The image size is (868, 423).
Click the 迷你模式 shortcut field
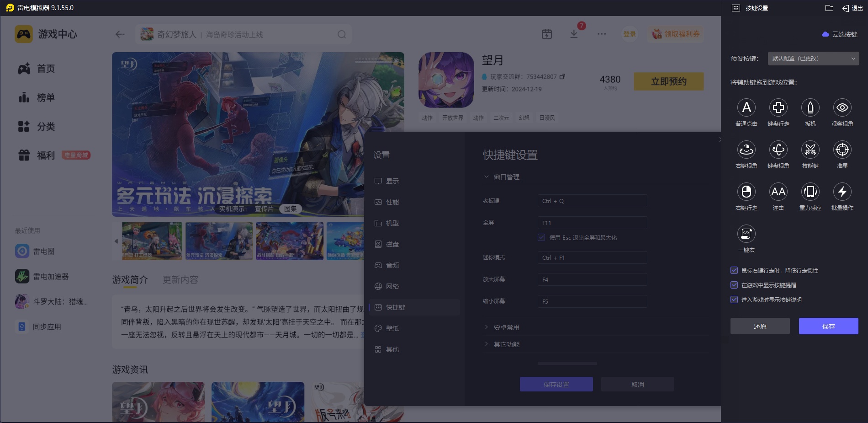[593, 257]
